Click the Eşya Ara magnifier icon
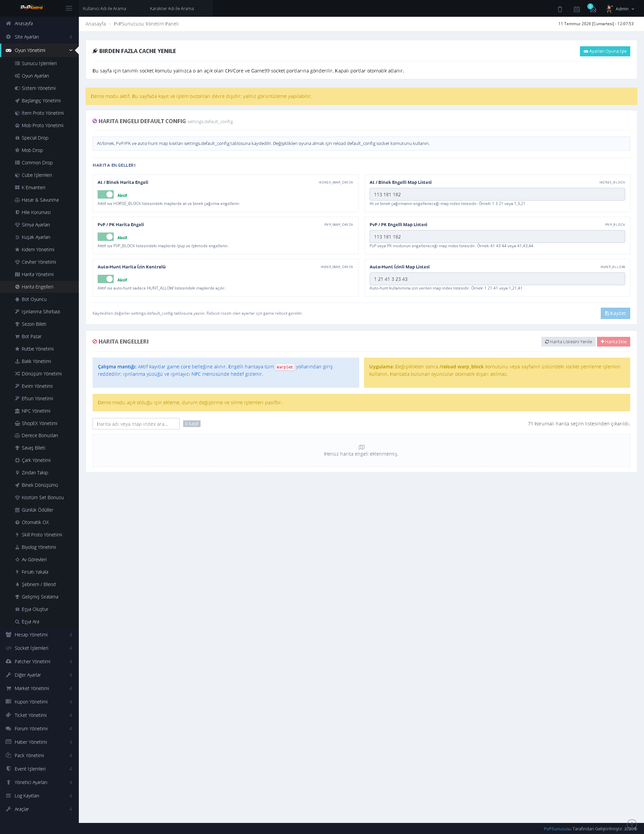 [x=17, y=622]
